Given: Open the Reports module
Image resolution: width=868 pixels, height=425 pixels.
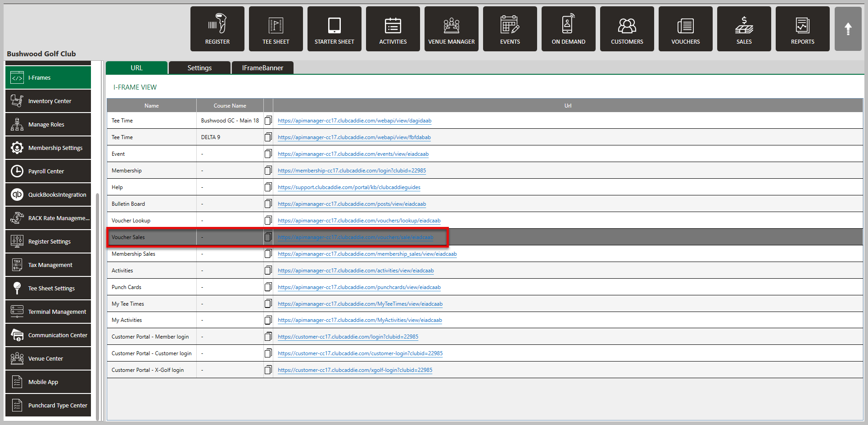Looking at the screenshot, I should (x=803, y=29).
